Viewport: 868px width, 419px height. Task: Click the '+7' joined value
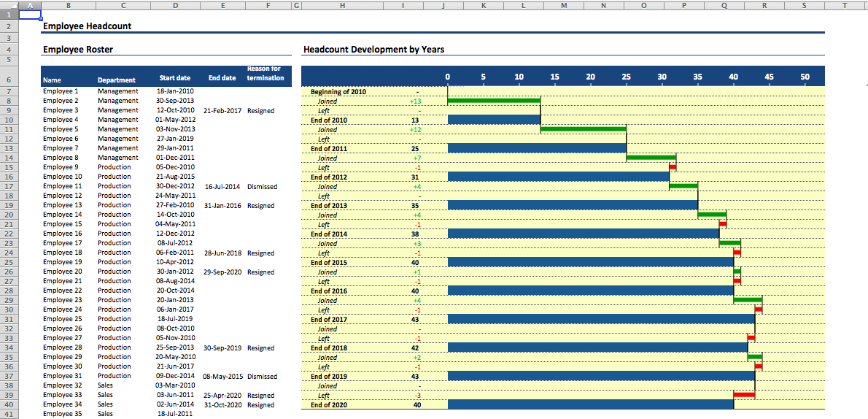pyautogui.click(x=417, y=158)
